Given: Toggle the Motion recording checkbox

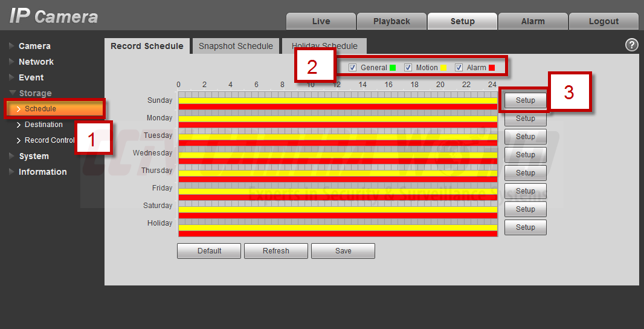Looking at the screenshot, I should pyautogui.click(x=408, y=68).
